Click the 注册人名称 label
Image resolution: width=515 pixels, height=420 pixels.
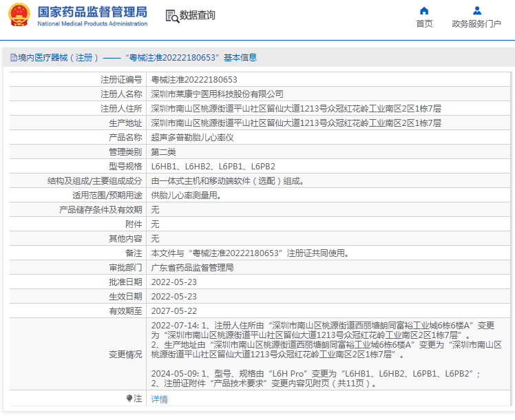pos(121,94)
